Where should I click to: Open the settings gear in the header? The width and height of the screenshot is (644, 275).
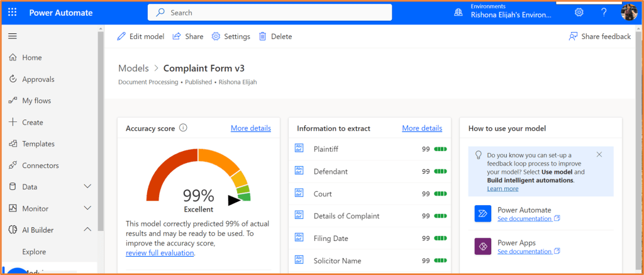click(579, 13)
